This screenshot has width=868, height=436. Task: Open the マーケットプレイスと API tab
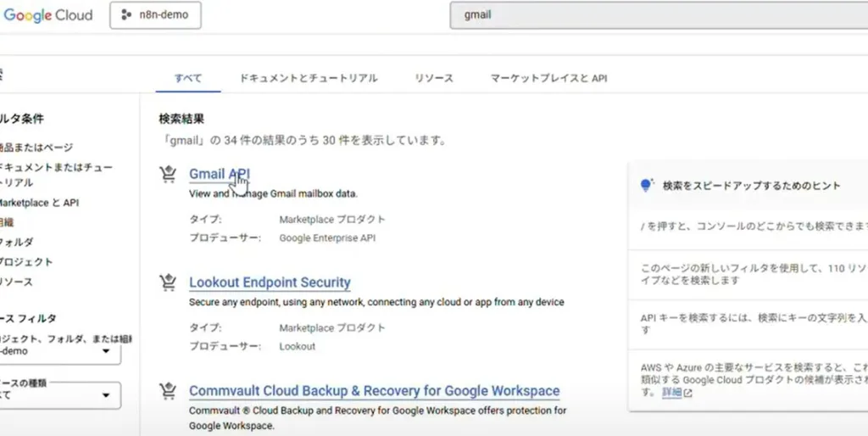tap(548, 78)
